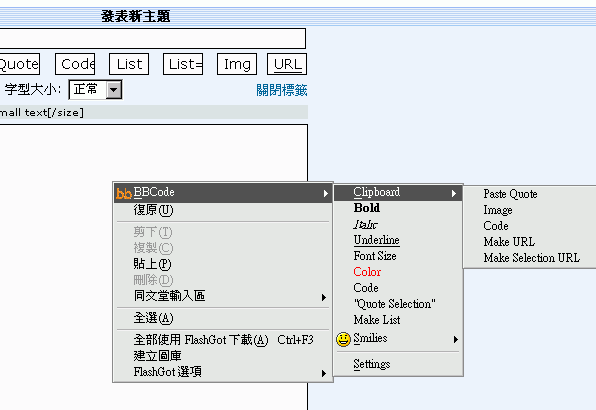This screenshot has width=596, height=410.
Task: Choose Make Selection URL entry
Action: [530, 258]
